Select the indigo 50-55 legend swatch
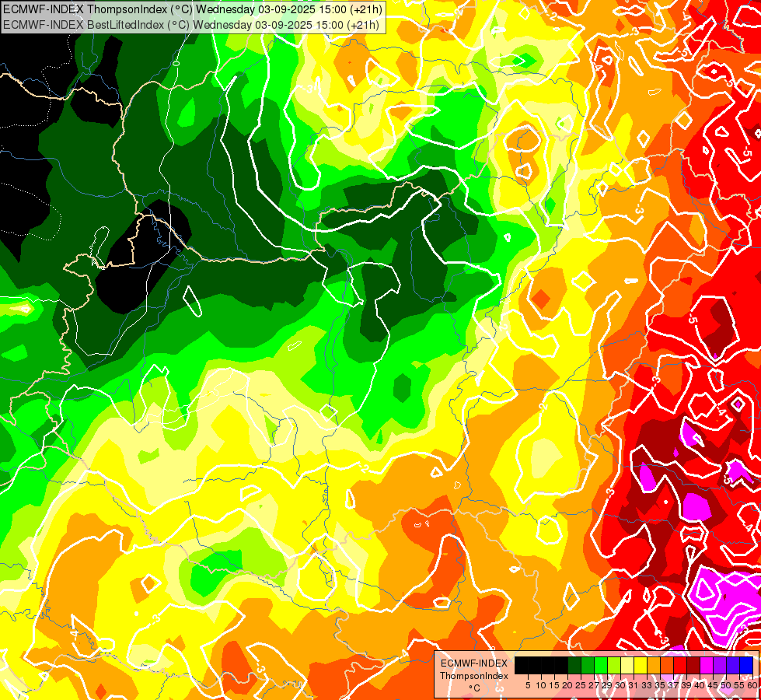Screen dimensions: 761x700 click(x=733, y=665)
